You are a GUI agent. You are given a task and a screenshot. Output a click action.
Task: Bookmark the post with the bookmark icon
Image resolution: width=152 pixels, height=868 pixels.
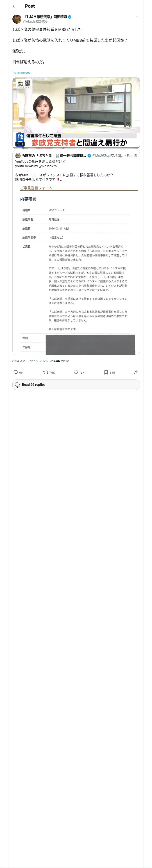click(106, 372)
